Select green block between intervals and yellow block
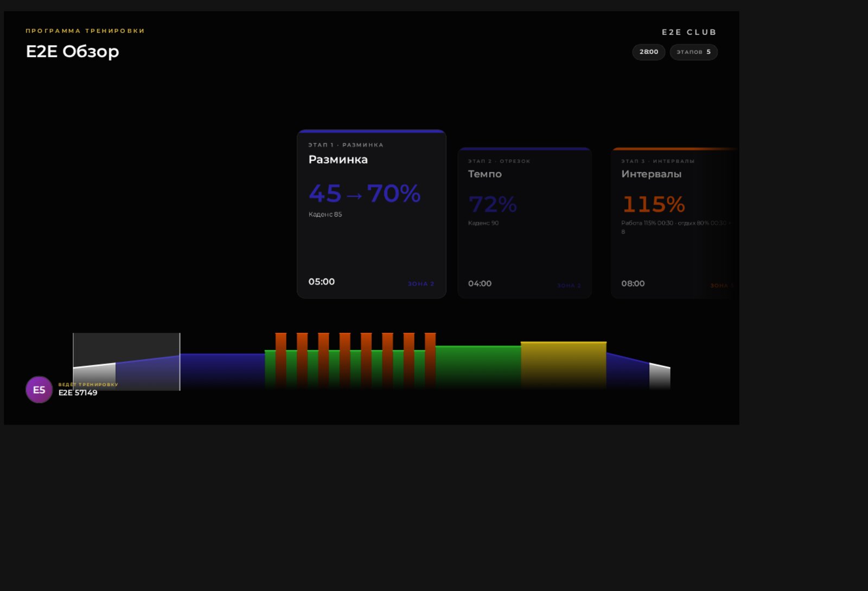This screenshot has width=868, height=591. point(478,367)
